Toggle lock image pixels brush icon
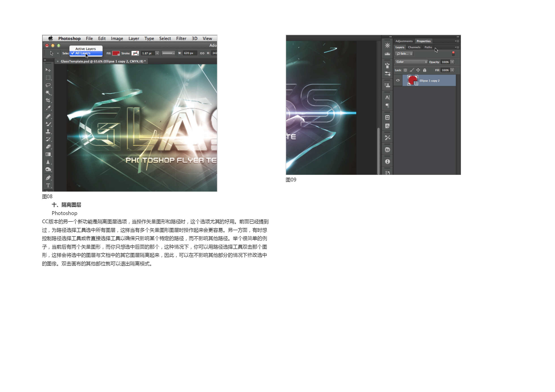Screen dimensions: 555x392 pos(412,70)
